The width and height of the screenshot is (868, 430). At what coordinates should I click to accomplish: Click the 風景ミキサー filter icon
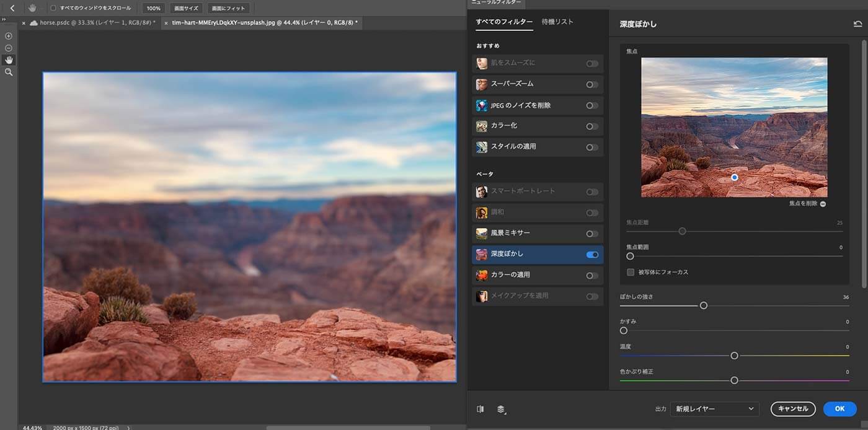(482, 234)
